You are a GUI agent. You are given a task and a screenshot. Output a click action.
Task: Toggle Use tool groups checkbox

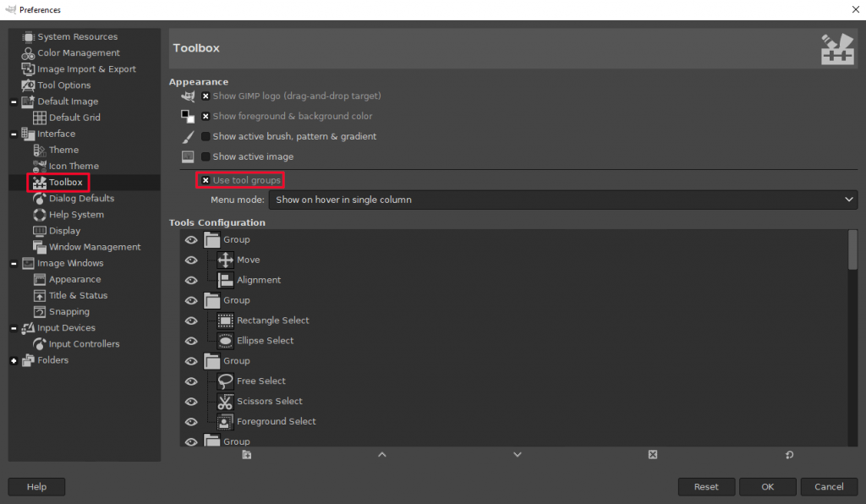[206, 180]
